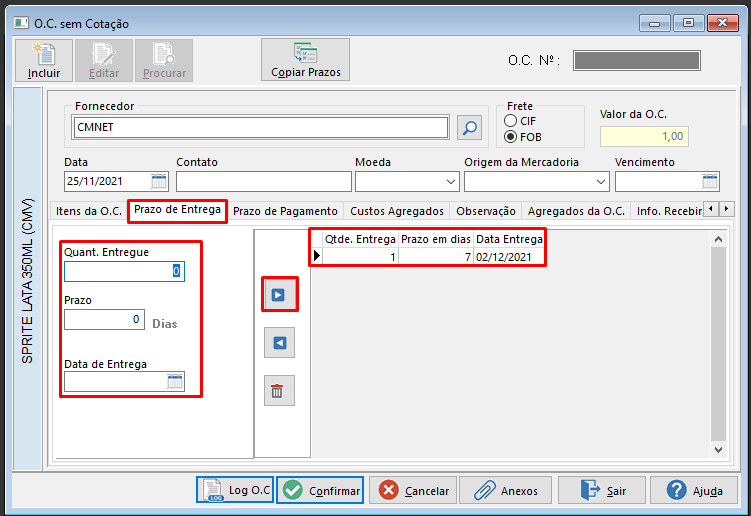Switch to the Prazo de Pagamento tab
This screenshot has width=751, height=516.
(x=285, y=211)
